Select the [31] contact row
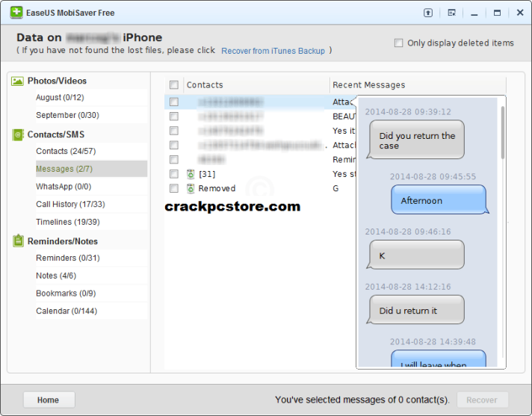532x416 pixels. point(260,174)
